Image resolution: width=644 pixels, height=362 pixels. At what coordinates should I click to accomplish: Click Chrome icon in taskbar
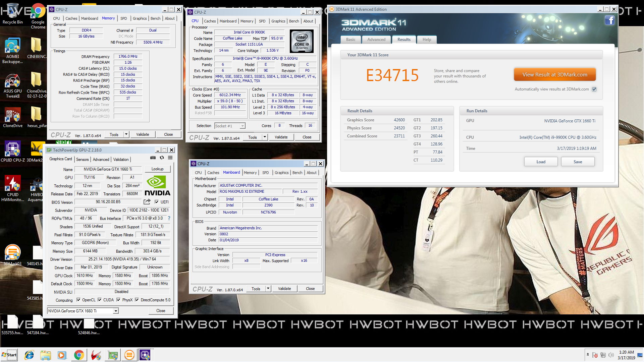pyautogui.click(x=79, y=355)
